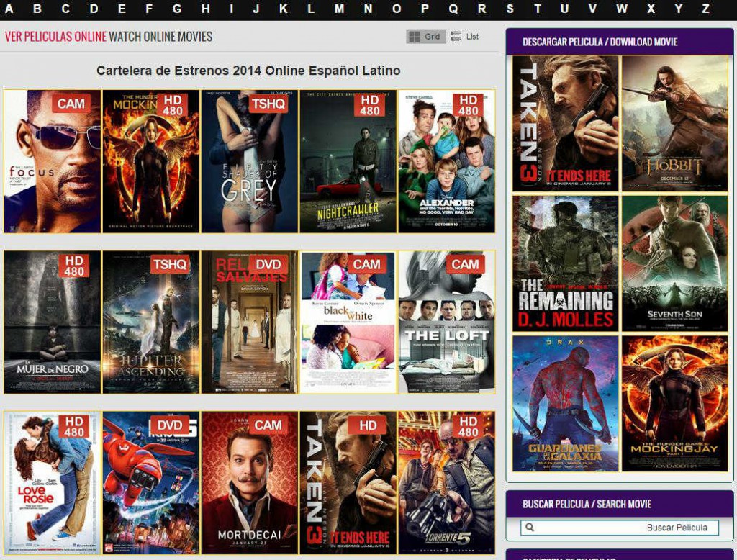Click the TSHQ badge on Jupiter Ascending
Screen dimensions: 737x560
click(x=169, y=264)
